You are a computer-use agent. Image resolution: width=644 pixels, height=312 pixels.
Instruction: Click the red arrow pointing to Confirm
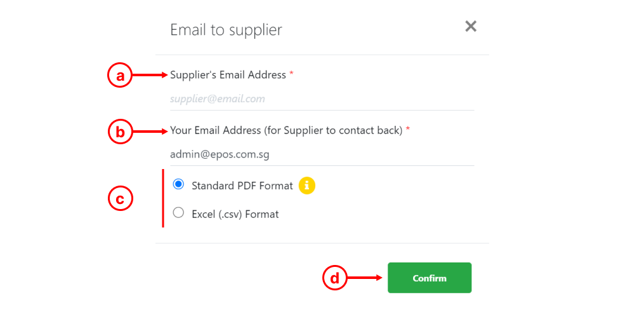(365, 278)
